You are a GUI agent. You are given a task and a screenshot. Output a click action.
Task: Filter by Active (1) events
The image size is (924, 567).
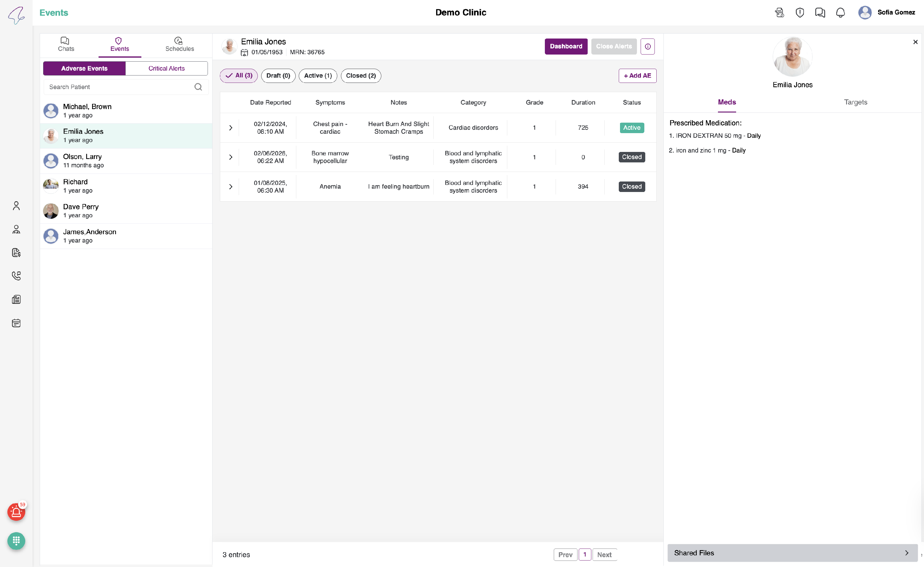click(x=318, y=75)
